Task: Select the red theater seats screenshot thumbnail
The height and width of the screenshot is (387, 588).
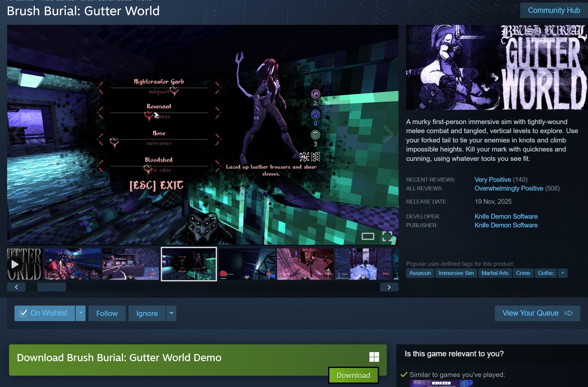Action: point(73,264)
